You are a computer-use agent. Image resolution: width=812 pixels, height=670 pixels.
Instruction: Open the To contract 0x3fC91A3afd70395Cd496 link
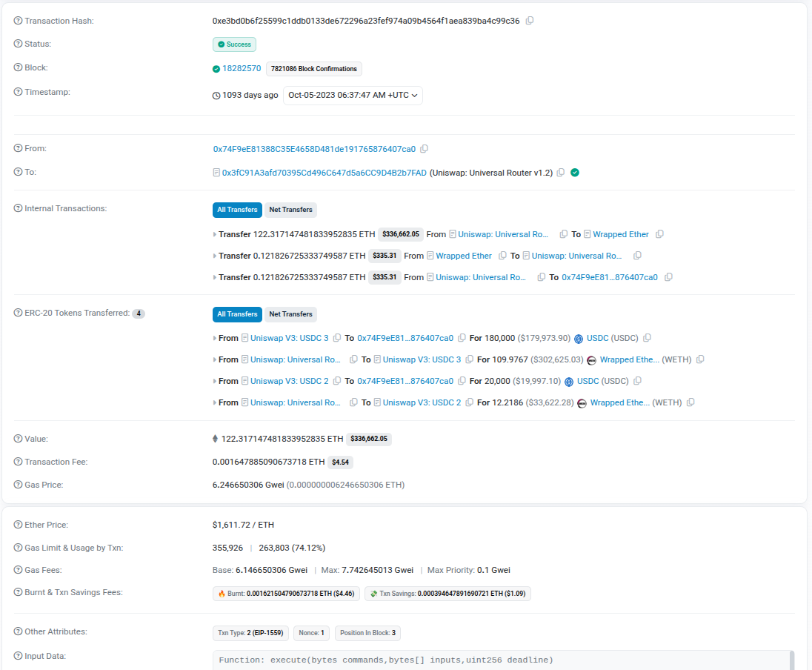(325, 173)
